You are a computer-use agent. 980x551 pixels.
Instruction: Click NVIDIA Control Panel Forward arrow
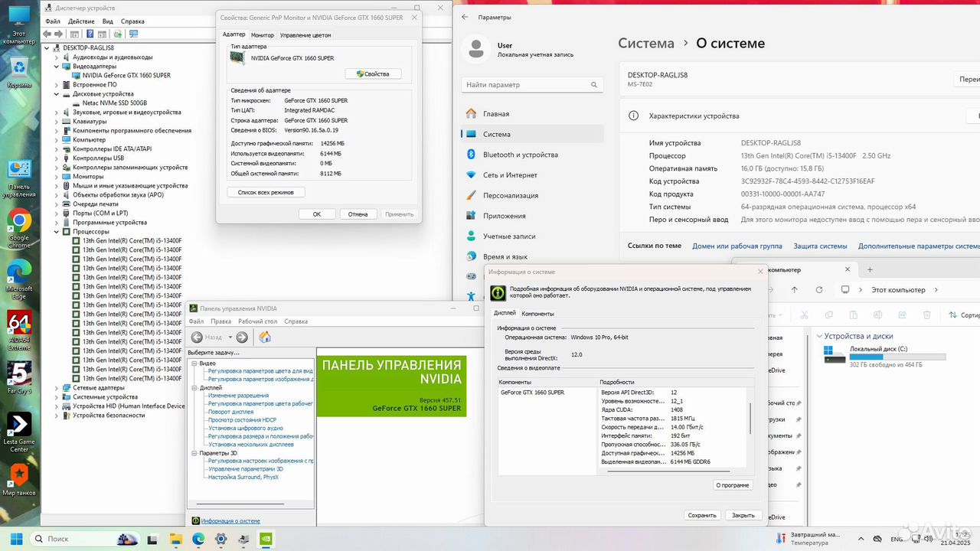tap(242, 337)
